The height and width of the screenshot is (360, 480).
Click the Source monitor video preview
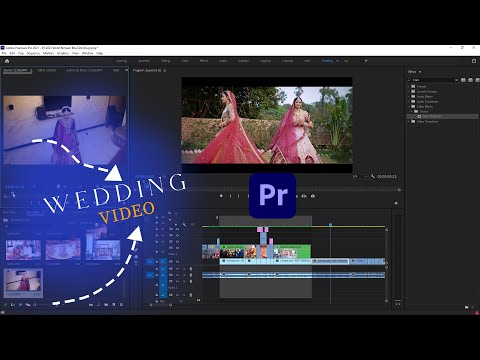click(x=65, y=130)
